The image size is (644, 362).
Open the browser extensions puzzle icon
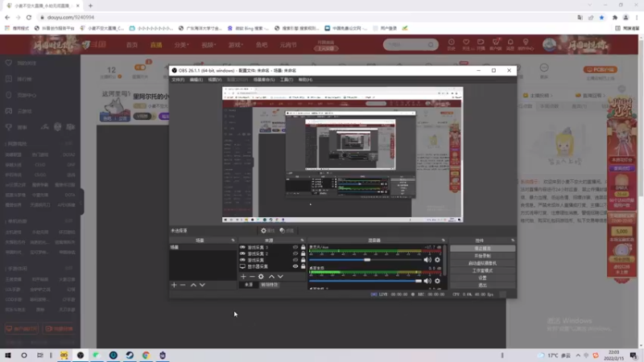[x=615, y=18]
